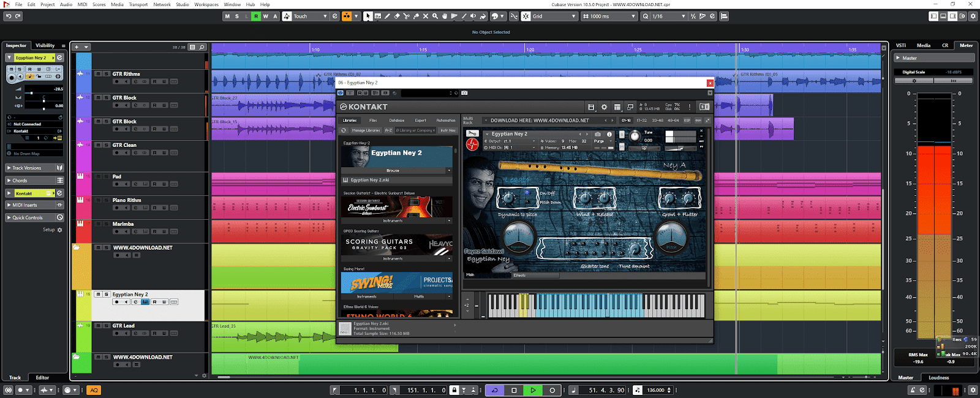Click Kontakt panic exclamation icon
Image resolution: width=980 pixels, height=398 pixels.
point(690,107)
